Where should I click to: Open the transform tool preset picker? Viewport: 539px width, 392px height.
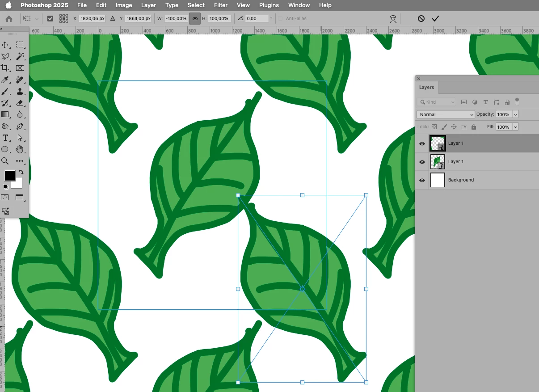click(x=30, y=19)
